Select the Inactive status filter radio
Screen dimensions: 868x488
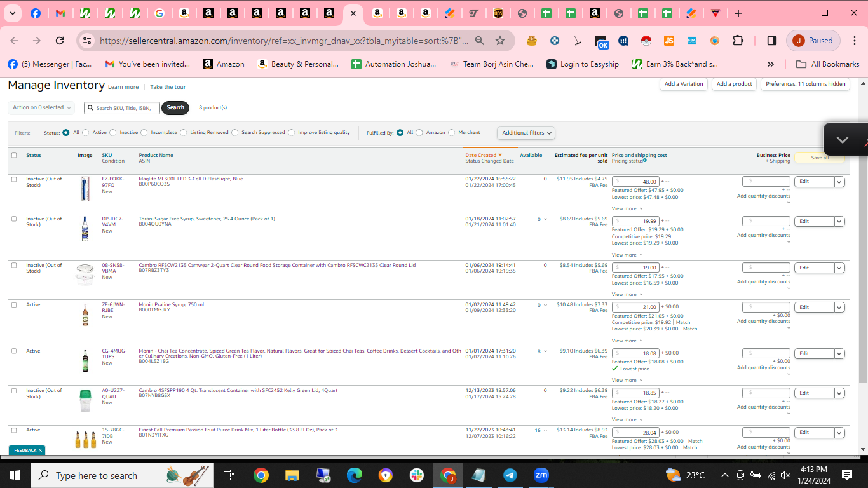pos(113,133)
